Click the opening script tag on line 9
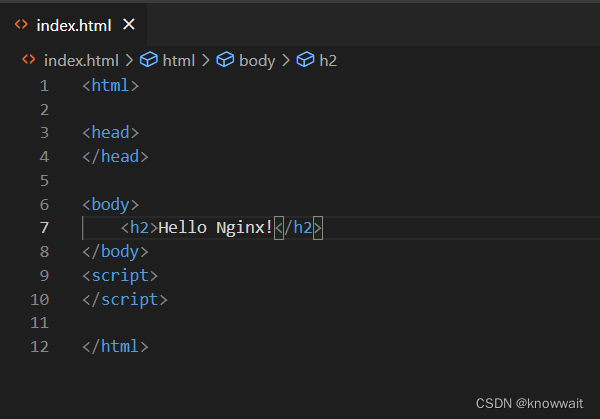Image resolution: width=600 pixels, height=419 pixels. [120, 275]
